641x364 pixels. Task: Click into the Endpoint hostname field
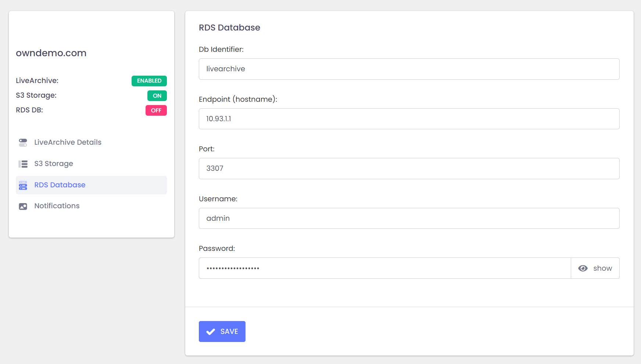click(409, 119)
